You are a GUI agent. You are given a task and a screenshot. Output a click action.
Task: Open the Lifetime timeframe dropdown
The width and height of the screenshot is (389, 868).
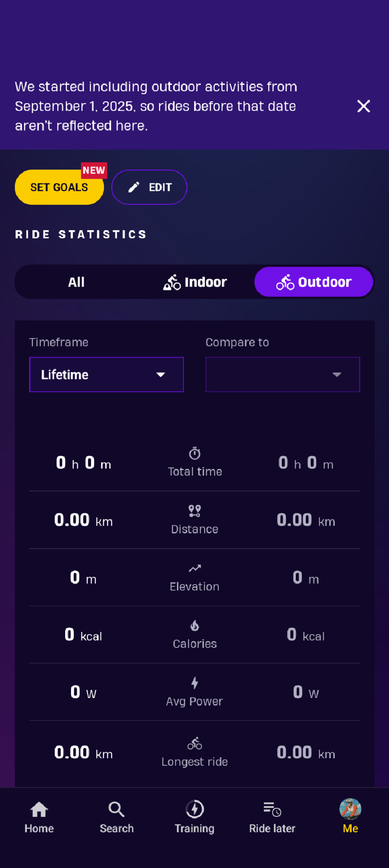pos(106,375)
